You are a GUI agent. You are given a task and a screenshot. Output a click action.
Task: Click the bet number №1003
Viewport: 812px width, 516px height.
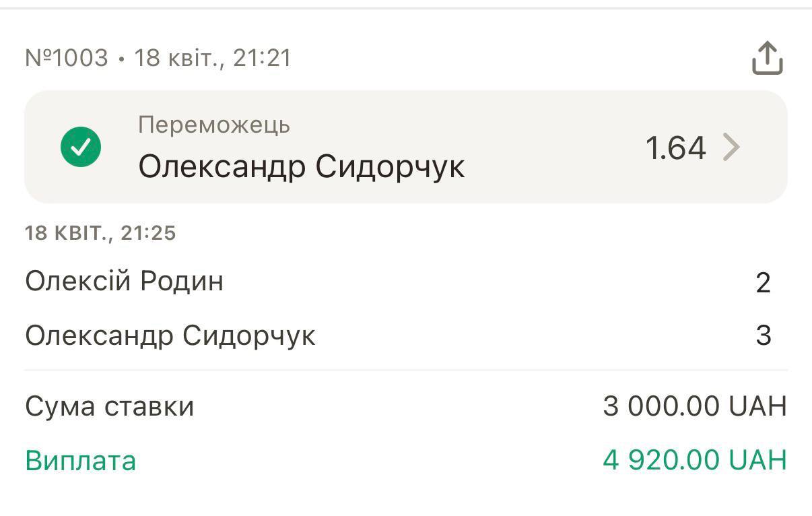67,58
